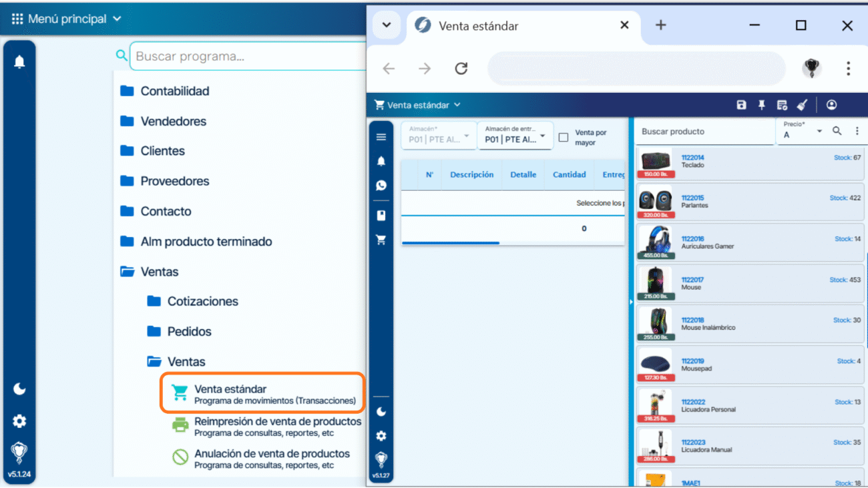The image size is (868, 488).
Task: Enable the Venta por mayor checkbox
Action: click(564, 138)
